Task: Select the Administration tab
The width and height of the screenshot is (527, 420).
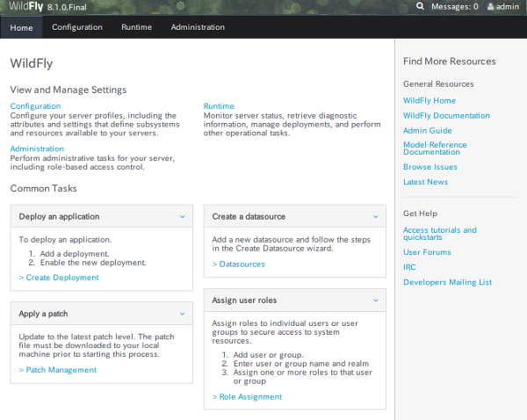Action: coord(198,27)
